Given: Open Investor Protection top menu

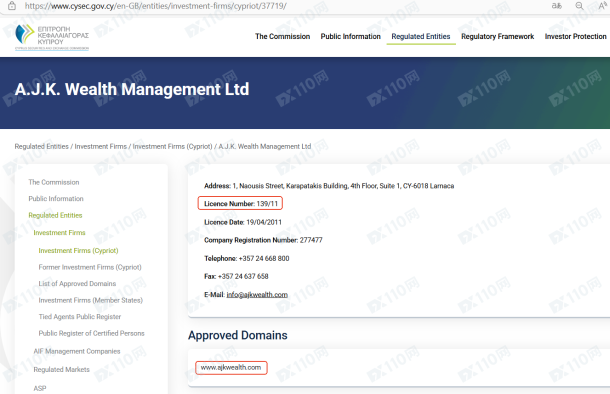Looking at the screenshot, I should [575, 36].
